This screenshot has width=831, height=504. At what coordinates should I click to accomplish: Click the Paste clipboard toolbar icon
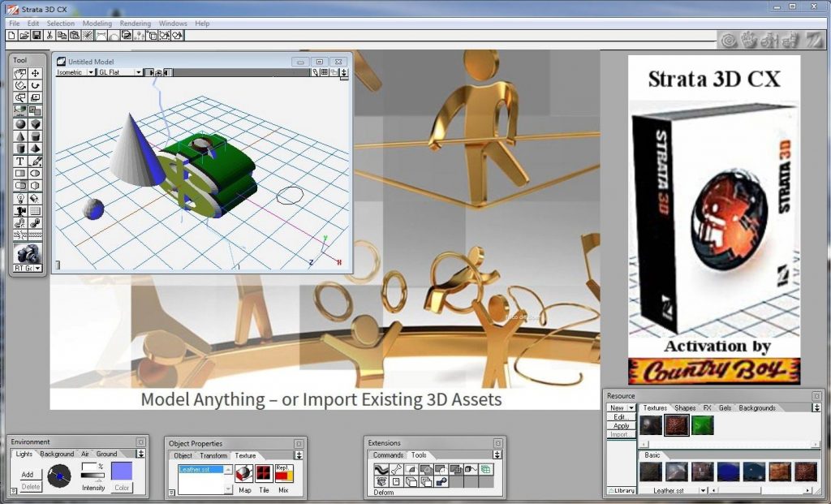[x=75, y=35]
